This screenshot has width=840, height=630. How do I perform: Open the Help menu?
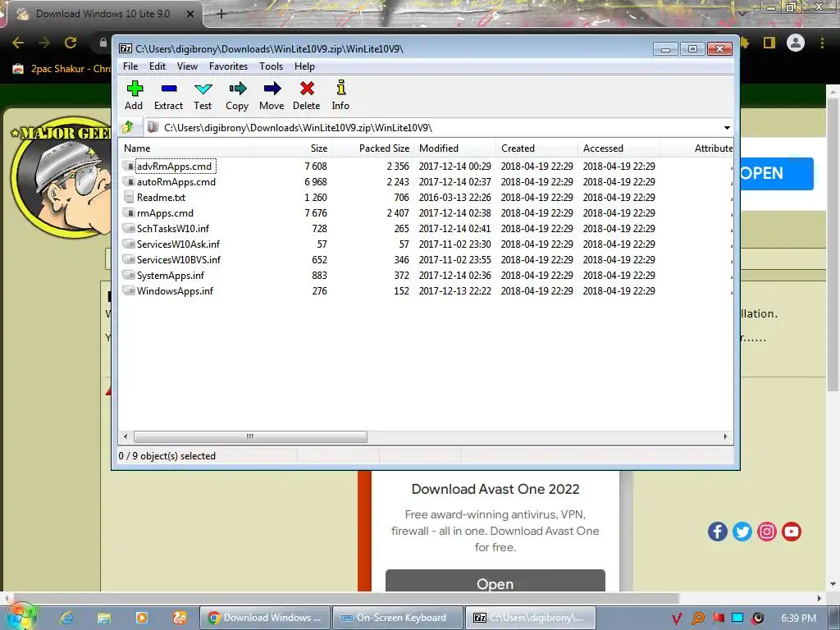point(304,66)
